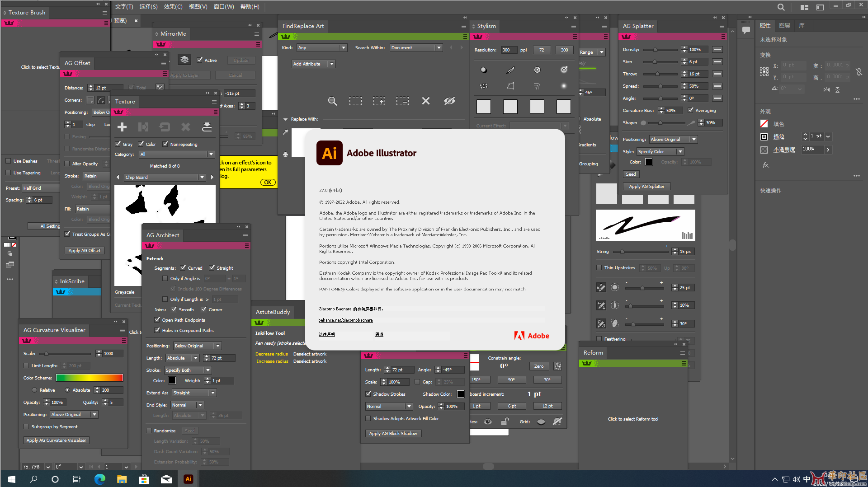Click the Illustrator icon in the taskbar
This screenshot has height=487, width=868.
tap(189, 479)
